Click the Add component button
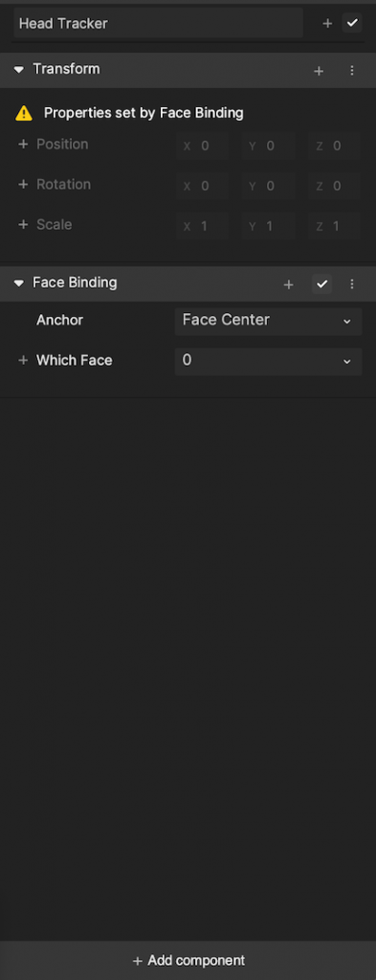The height and width of the screenshot is (980, 376). 188,960
